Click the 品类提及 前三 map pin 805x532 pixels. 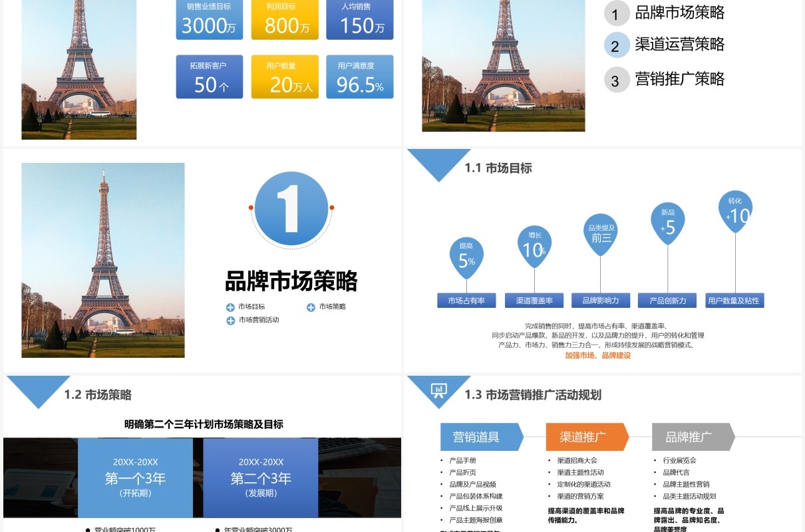coord(601,234)
